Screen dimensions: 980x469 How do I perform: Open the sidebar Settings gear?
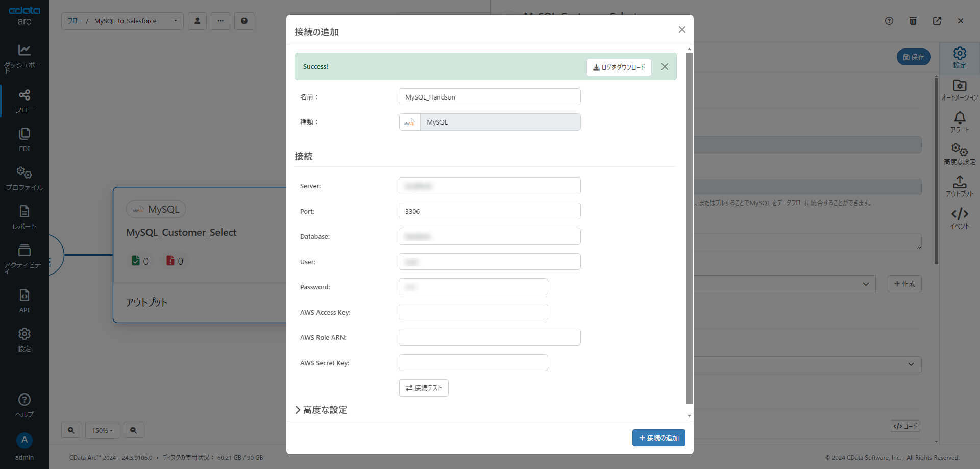[x=24, y=340]
